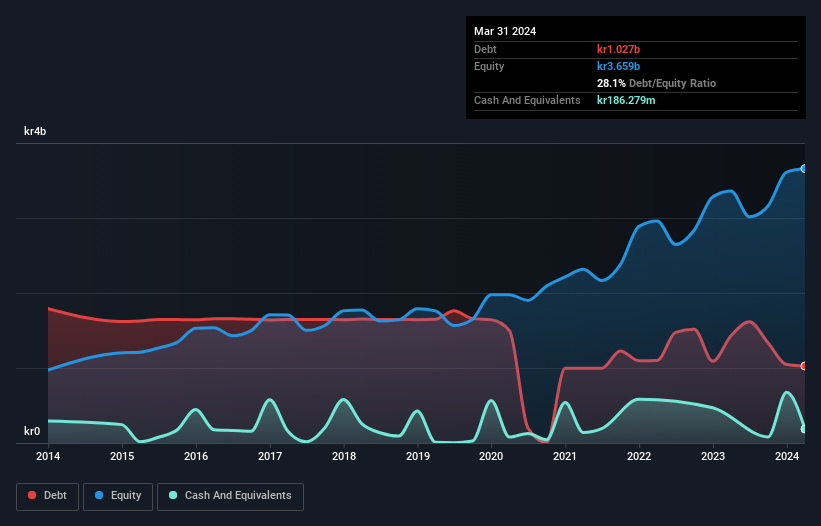This screenshot has height=526, width=821.
Task: Click the 2021 x-axis label
Action: pyautogui.click(x=565, y=456)
